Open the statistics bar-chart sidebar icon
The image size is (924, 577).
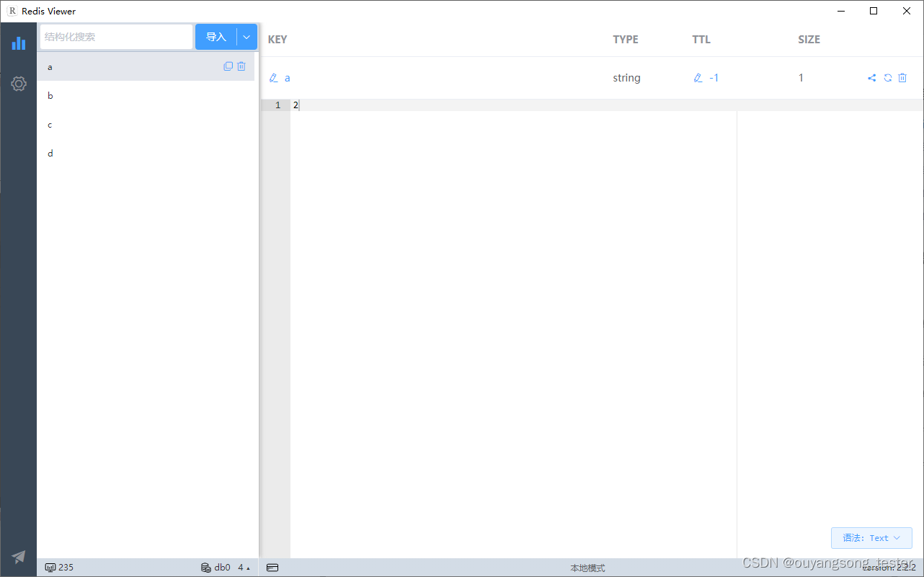(19, 43)
